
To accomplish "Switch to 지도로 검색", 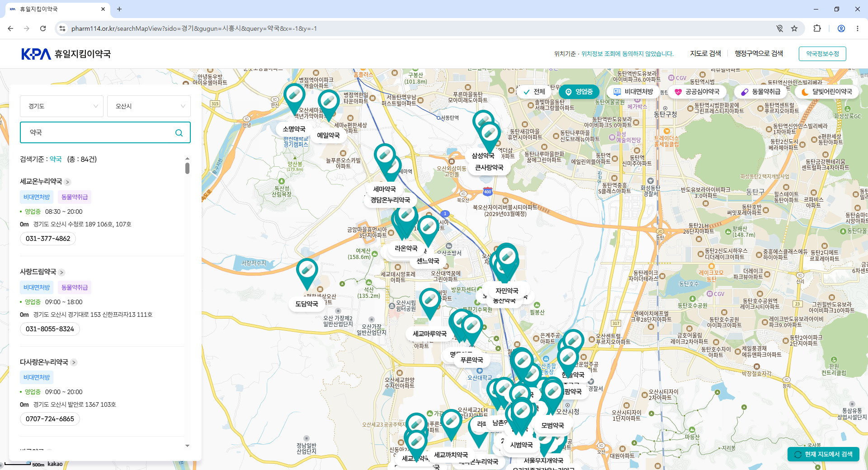I will pyautogui.click(x=705, y=53).
